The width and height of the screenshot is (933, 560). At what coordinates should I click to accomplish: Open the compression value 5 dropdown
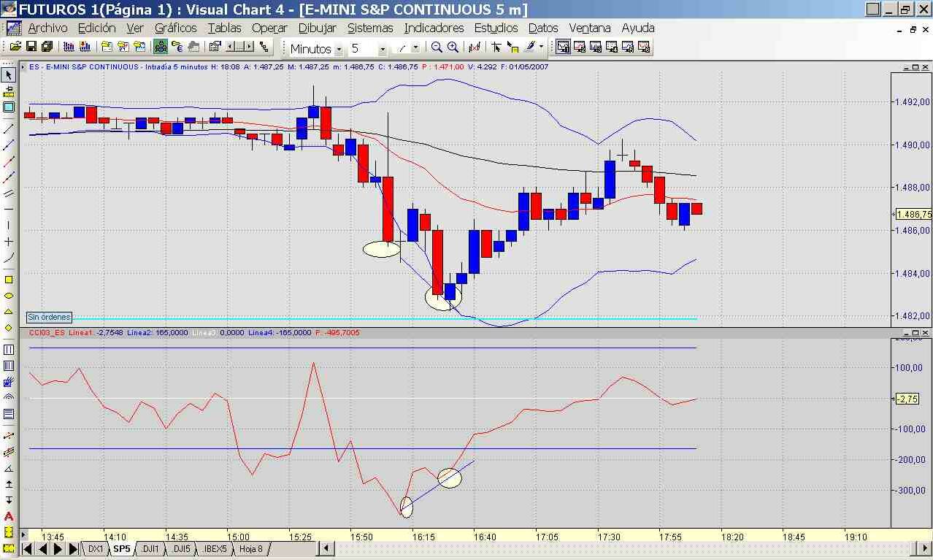pyautogui.click(x=383, y=49)
